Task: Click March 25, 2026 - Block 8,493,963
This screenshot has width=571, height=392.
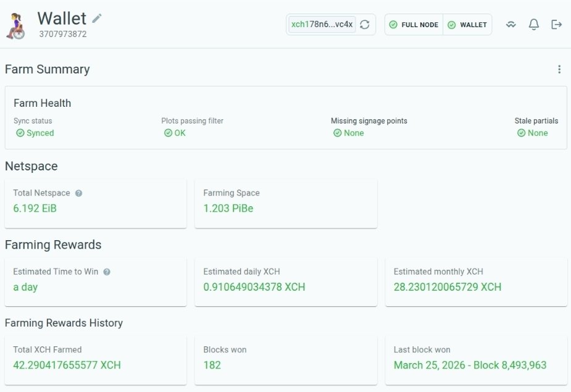Action: point(470,365)
